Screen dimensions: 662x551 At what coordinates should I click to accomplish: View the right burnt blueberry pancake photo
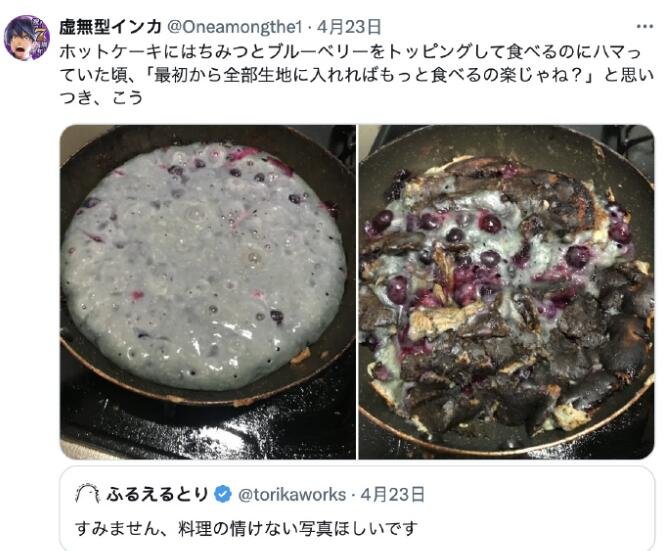pos(506,292)
